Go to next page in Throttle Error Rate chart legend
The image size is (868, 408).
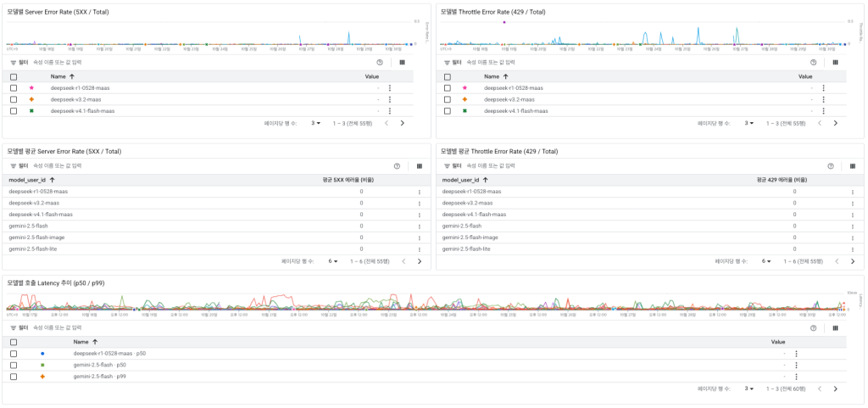coord(835,123)
